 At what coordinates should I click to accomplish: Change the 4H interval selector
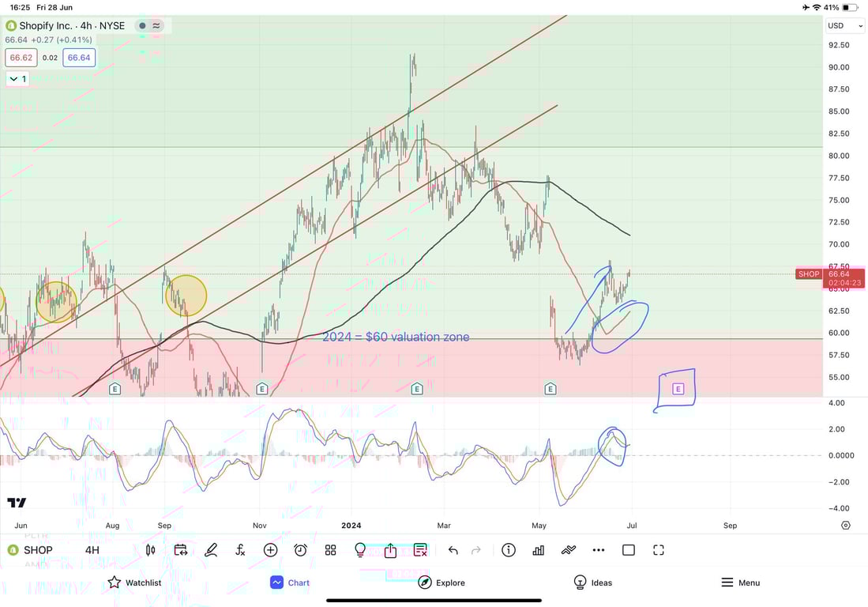(x=92, y=550)
